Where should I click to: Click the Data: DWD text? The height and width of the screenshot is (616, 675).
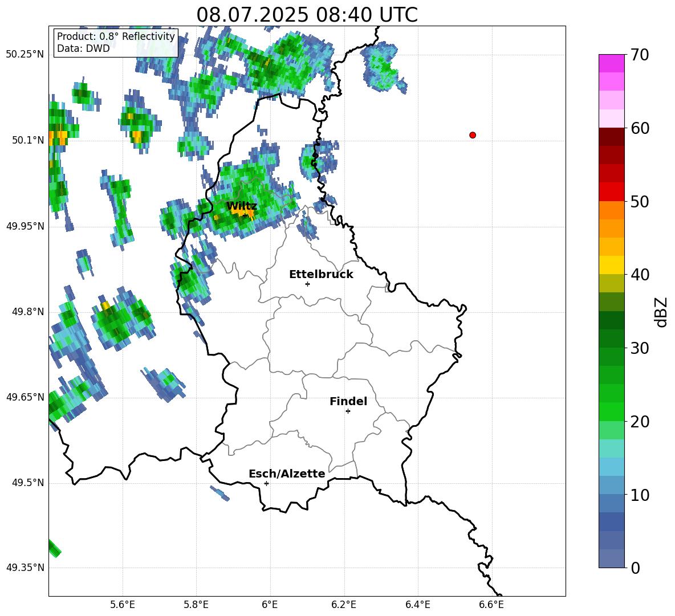pos(83,48)
